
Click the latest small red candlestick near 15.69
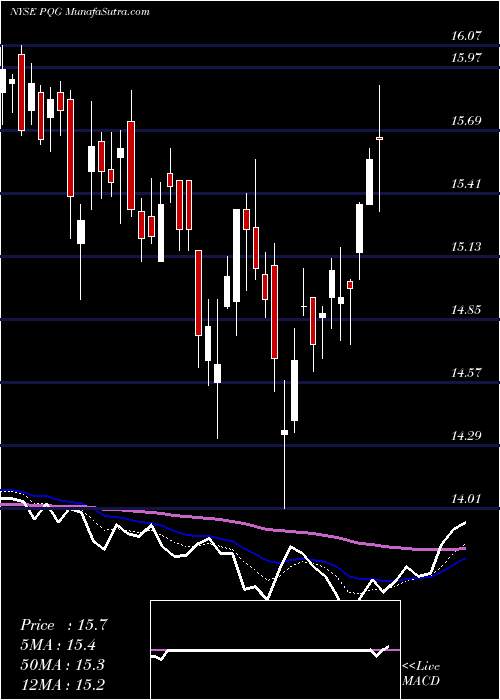pos(380,138)
